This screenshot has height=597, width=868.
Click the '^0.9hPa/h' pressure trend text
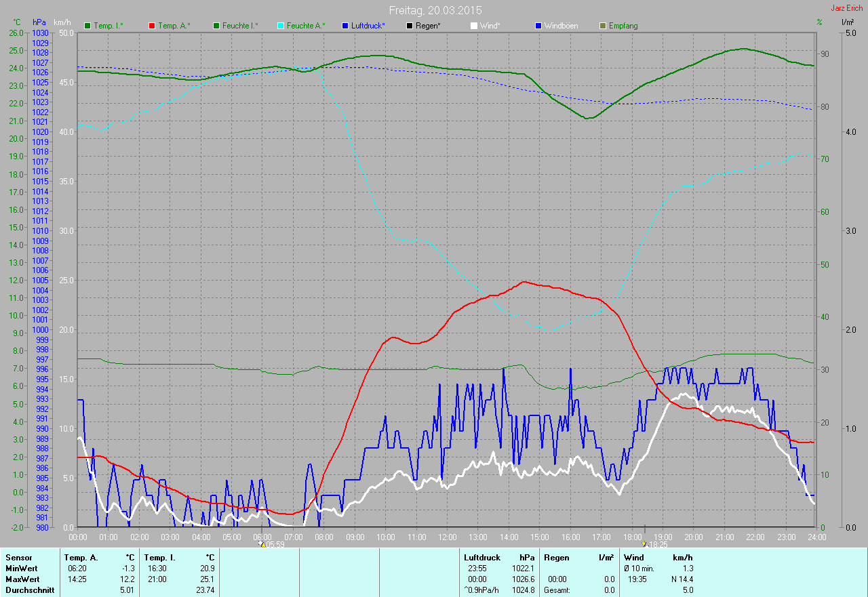point(481,590)
